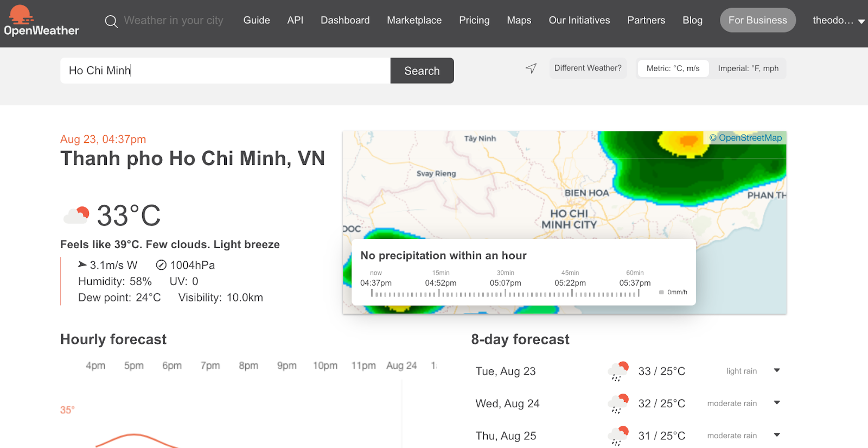Click the rain icon for Tue, Aug 23
The height and width of the screenshot is (448, 868).
(618, 371)
